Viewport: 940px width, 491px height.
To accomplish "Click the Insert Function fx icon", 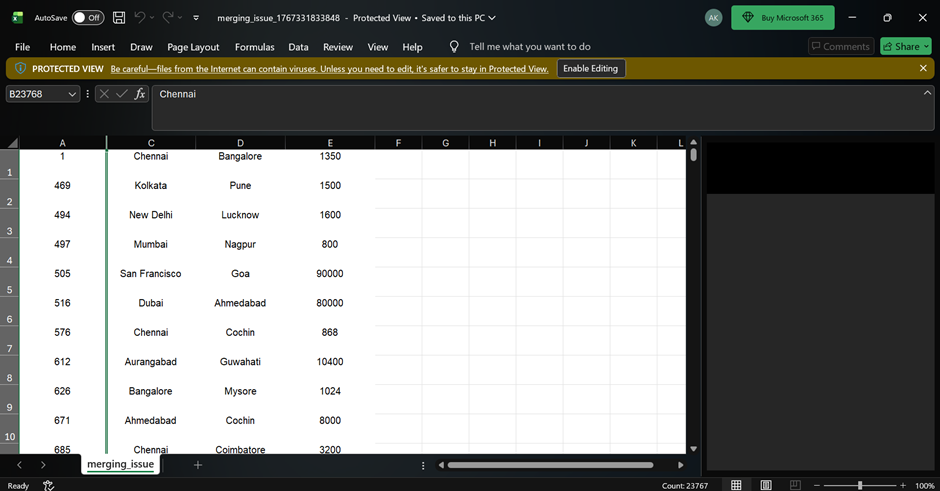I will pyautogui.click(x=140, y=94).
